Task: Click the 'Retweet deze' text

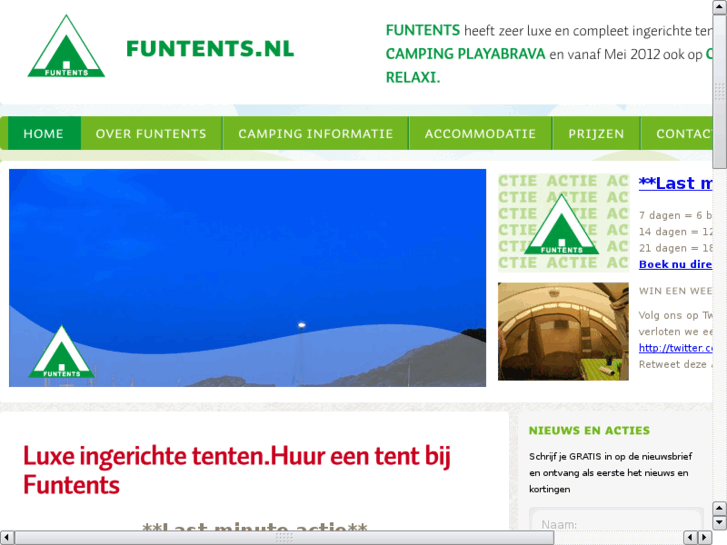Action: [x=675, y=364]
